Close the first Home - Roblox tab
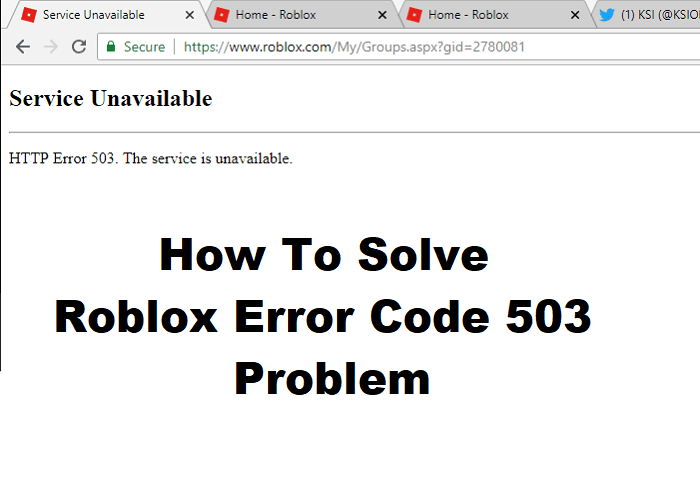The height and width of the screenshot is (500, 700). click(382, 15)
